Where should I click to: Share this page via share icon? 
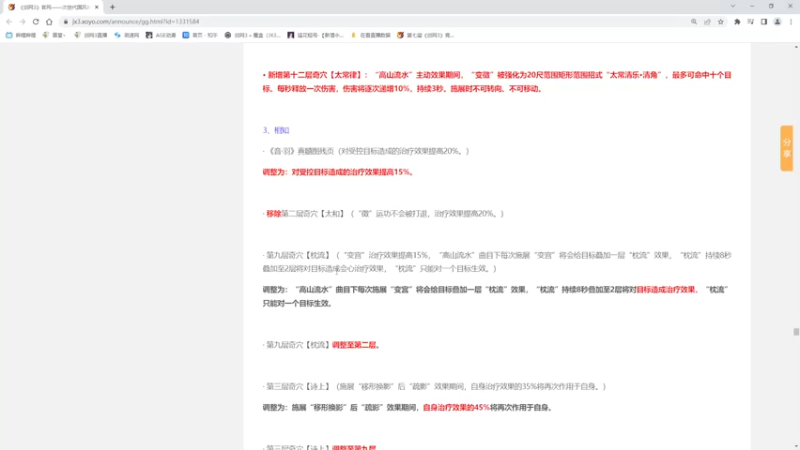[707, 21]
